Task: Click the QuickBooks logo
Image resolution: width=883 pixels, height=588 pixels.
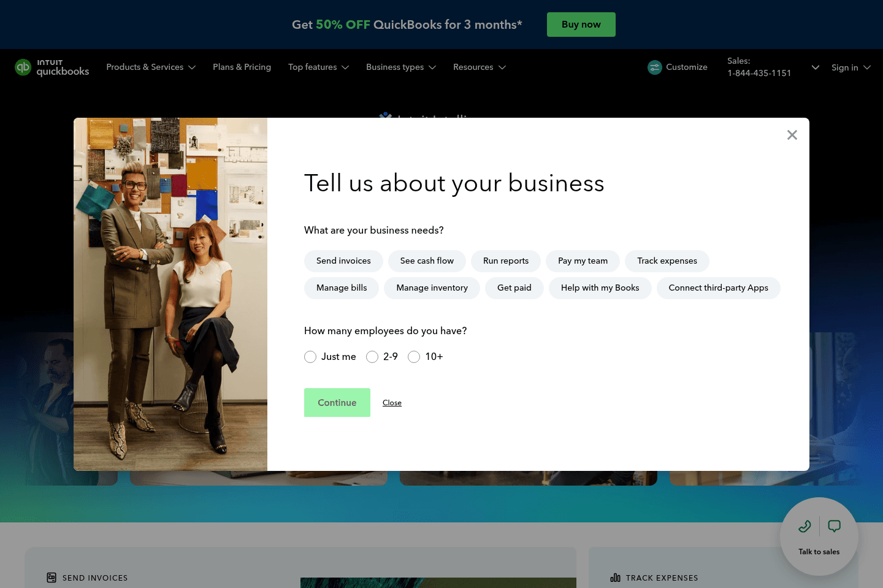Action: tap(52, 67)
